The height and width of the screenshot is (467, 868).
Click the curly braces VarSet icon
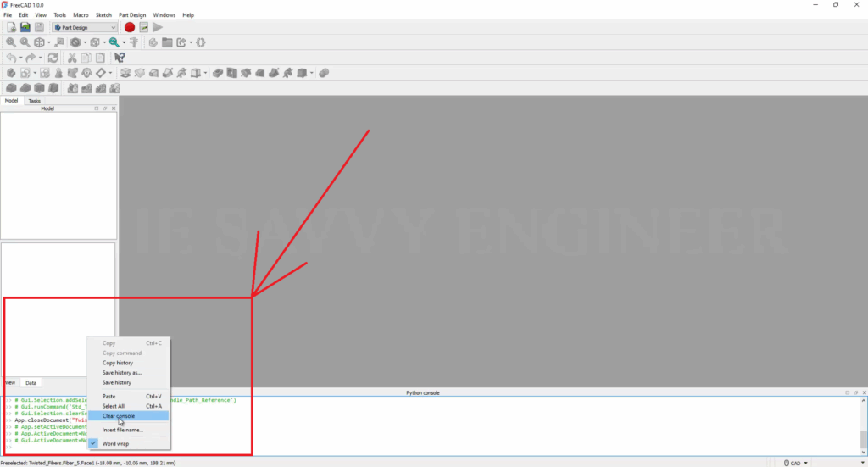[201, 42]
